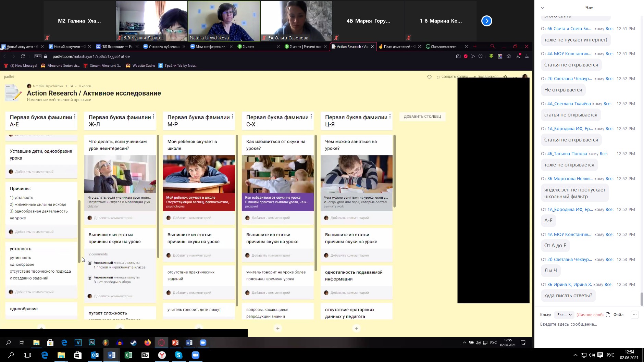
Task: Take snapshot with browser camera icon
Action: 458,56
